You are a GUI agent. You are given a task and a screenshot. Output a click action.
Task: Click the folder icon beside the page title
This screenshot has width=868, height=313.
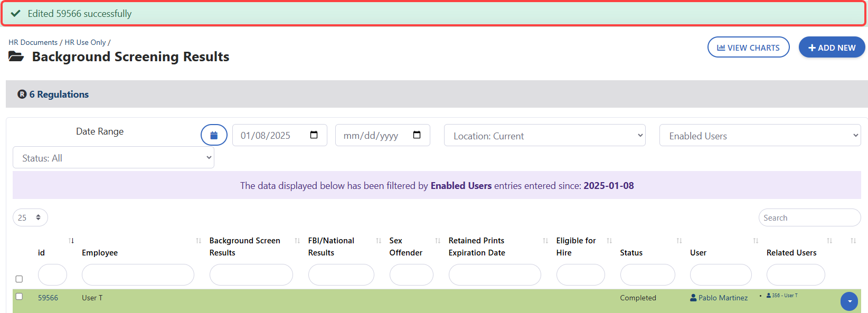[x=16, y=56]
